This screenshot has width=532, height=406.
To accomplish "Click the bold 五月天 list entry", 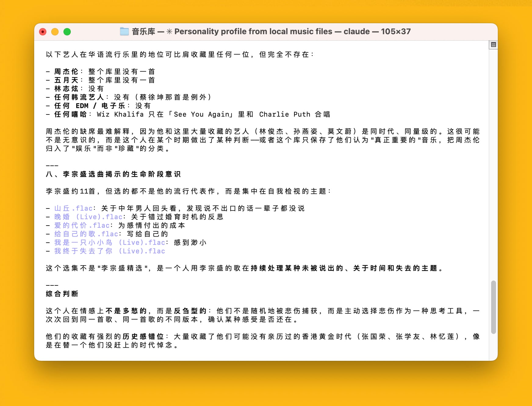I will (x=66, y=80).
